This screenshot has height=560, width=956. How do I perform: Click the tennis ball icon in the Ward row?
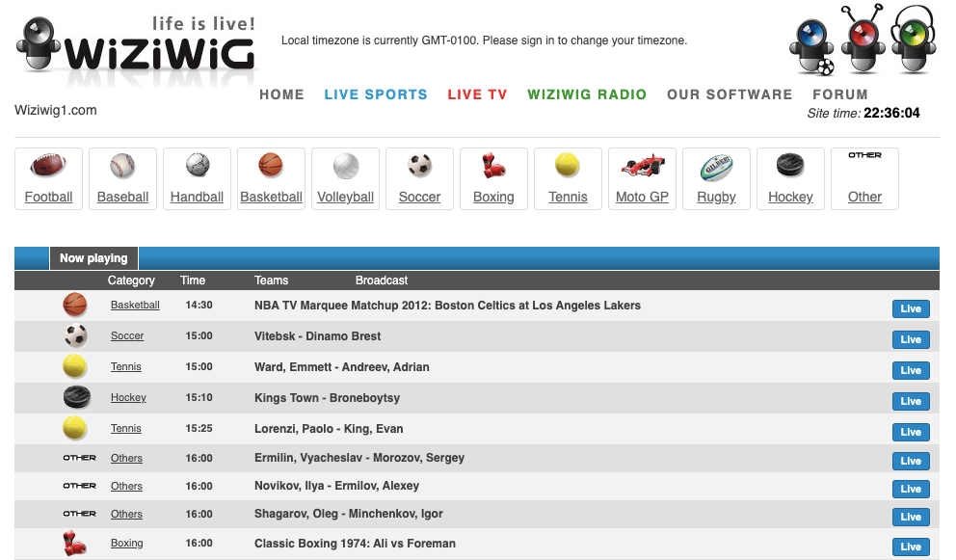[x=75, y=366]
